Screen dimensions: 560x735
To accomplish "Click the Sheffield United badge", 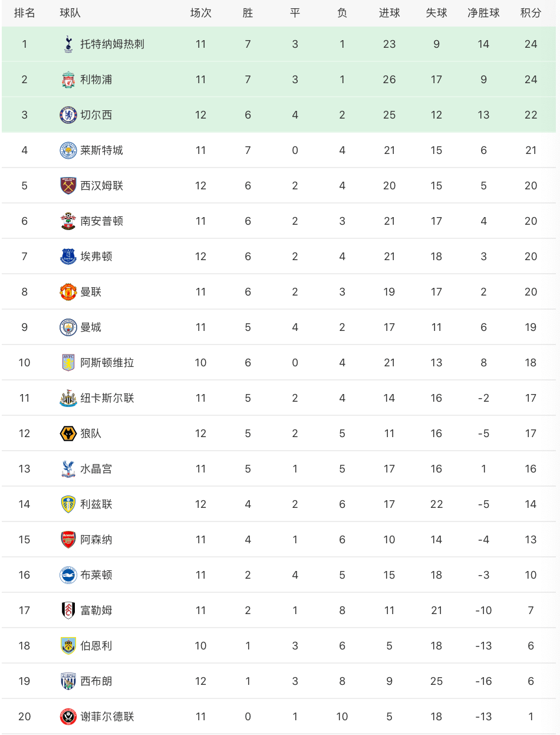I will tap(68, 717).
